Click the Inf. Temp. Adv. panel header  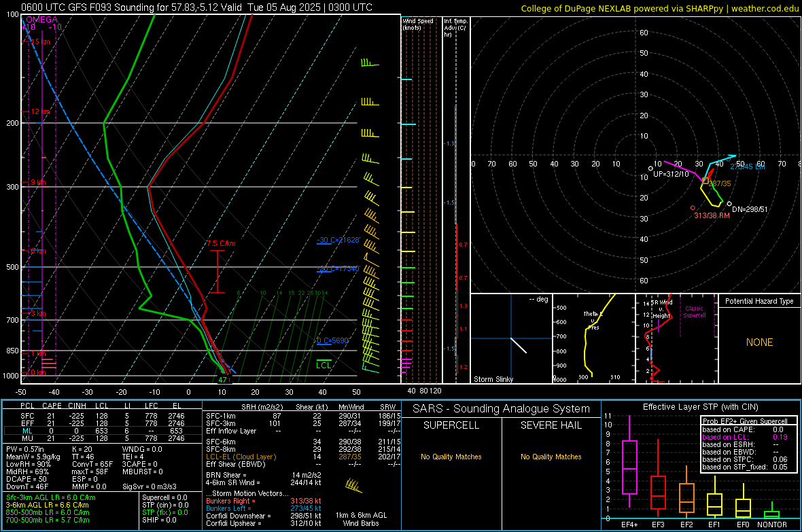point(455,28)
